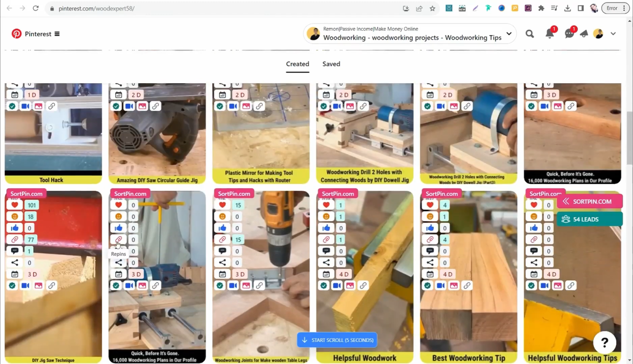The image size is (633, 364).
Task: Open the messages chat bubble icon
Action: [x=569, y=34]
